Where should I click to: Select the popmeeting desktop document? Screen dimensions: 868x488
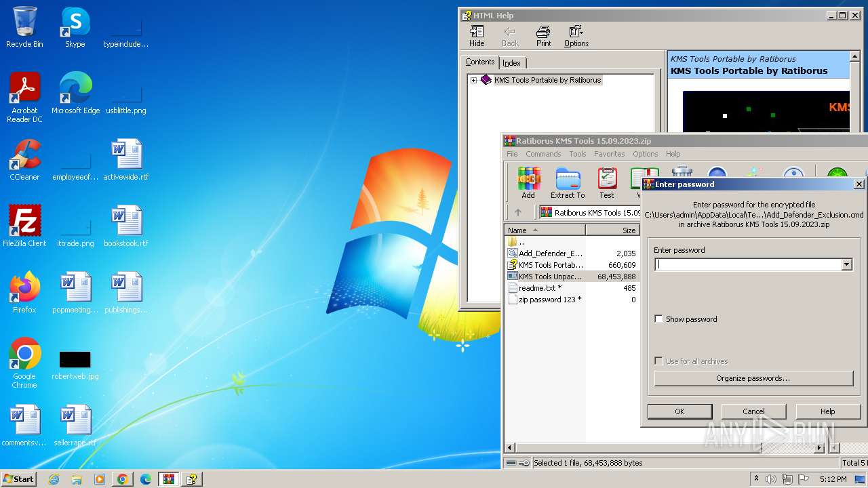pos(75,293)
